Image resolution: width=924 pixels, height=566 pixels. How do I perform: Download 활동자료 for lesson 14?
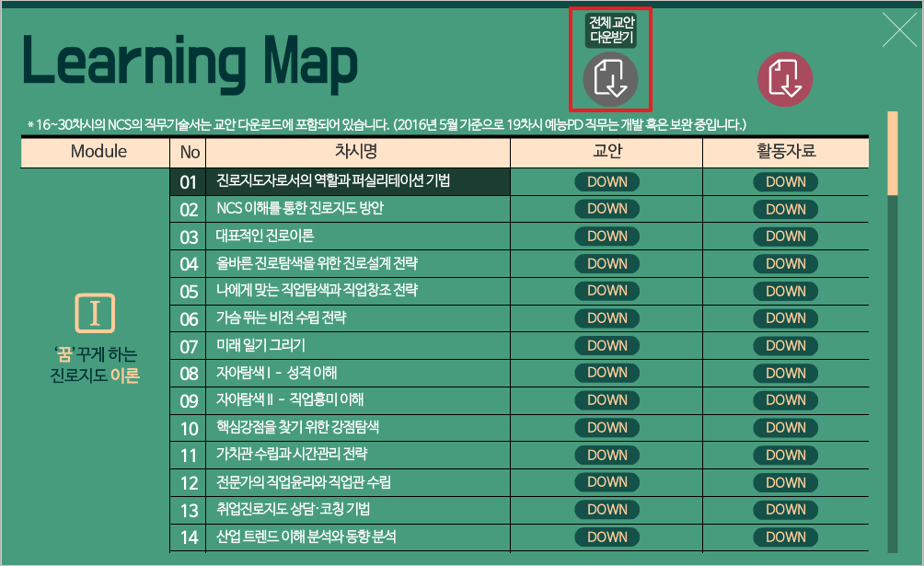(785, 537)
